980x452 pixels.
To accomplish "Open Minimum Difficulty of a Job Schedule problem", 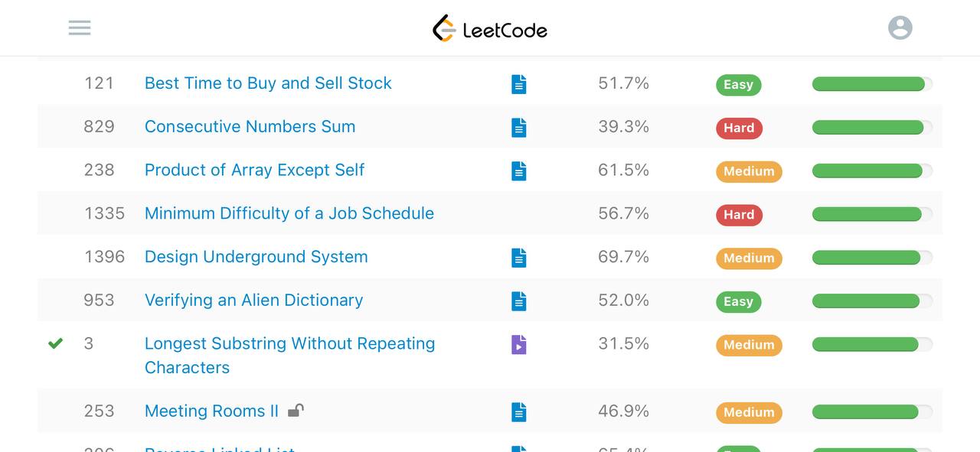I will click(289, 213).
